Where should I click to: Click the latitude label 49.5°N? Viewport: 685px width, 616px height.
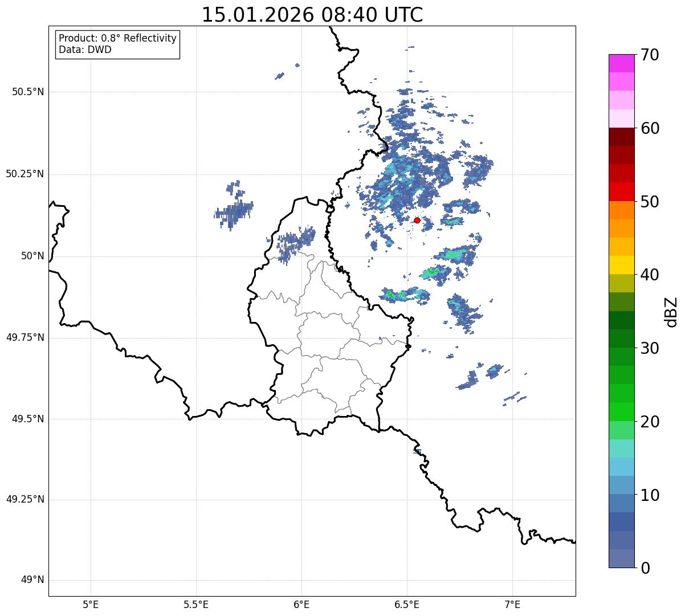click(27, 419)
